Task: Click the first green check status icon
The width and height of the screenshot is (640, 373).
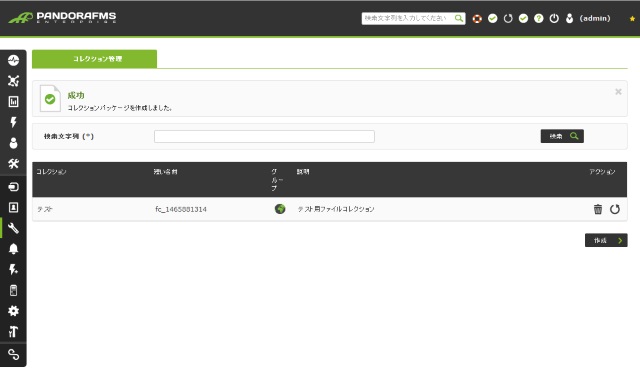Action: tap(493, 18)
